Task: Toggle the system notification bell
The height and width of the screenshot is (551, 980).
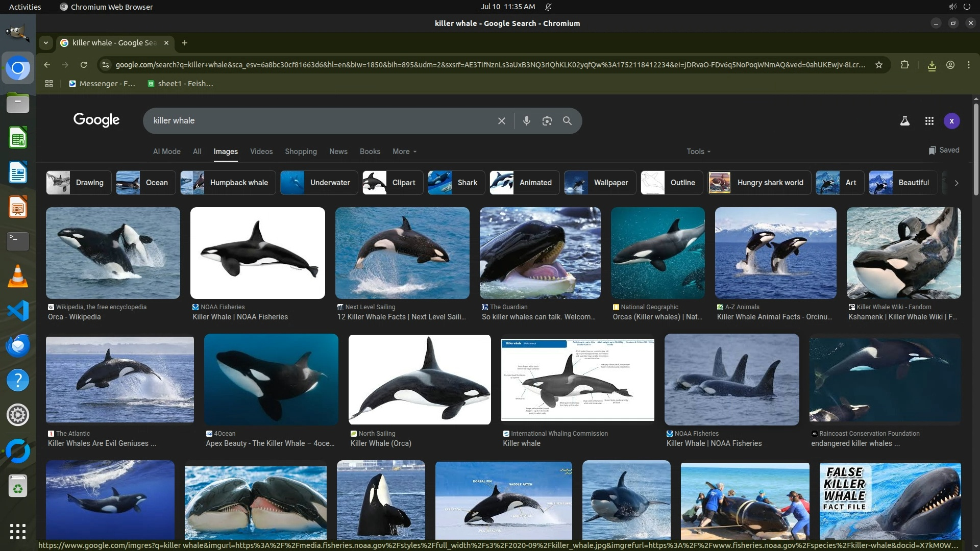Action: coord(548,7)
